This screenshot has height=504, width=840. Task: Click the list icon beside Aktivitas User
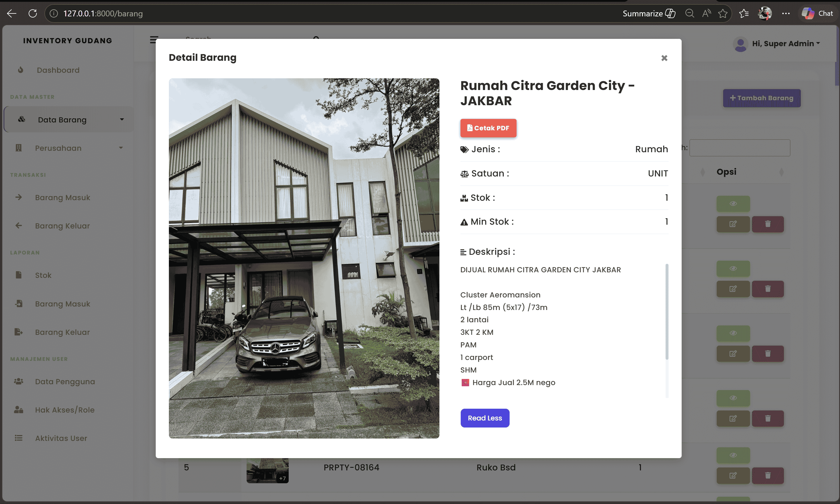(x=19, y=438)
